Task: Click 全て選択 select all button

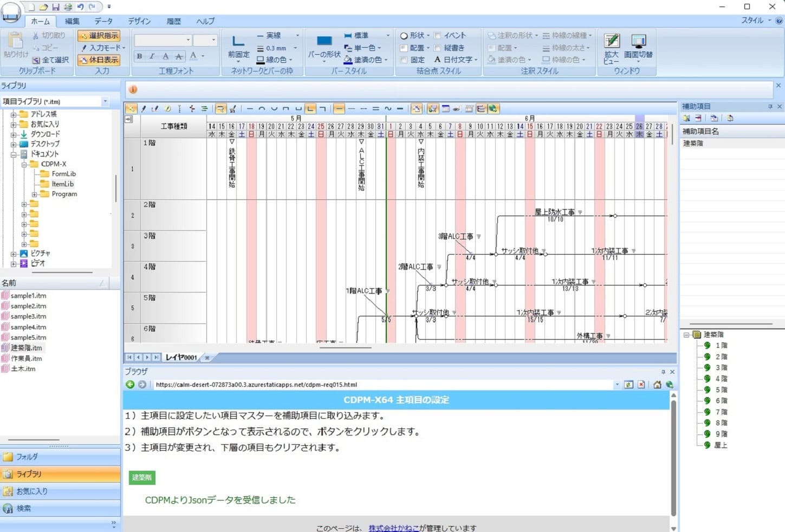Action: click(50, 60)
